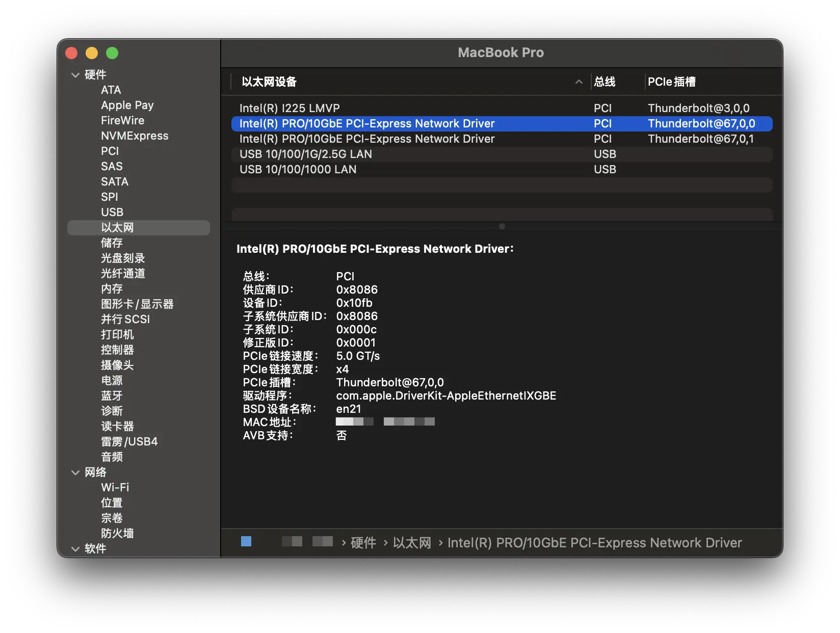Open NVMExpress in the sidebar
The image size is (840, 633).
[135, 136]
